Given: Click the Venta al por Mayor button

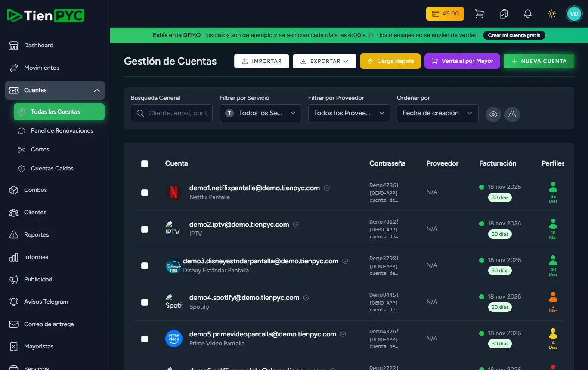Looking at the screenshot, I should click(462, 61).
